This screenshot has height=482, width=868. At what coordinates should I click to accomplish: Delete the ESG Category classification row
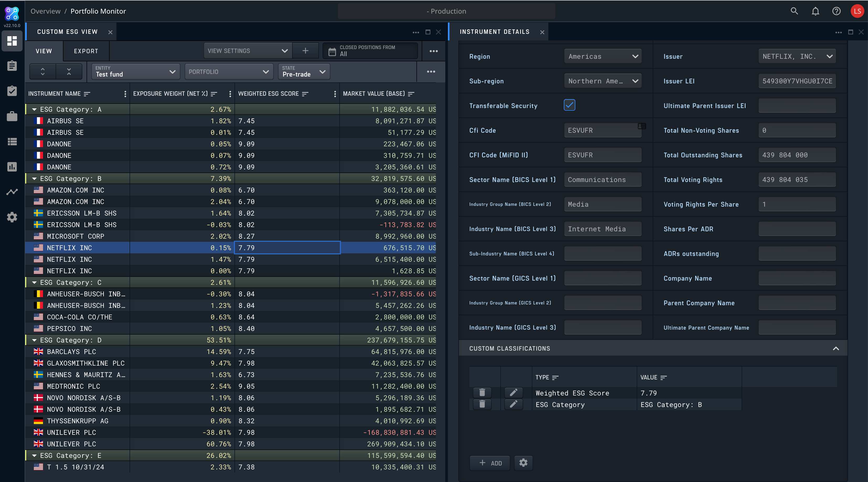pos(482,404)
